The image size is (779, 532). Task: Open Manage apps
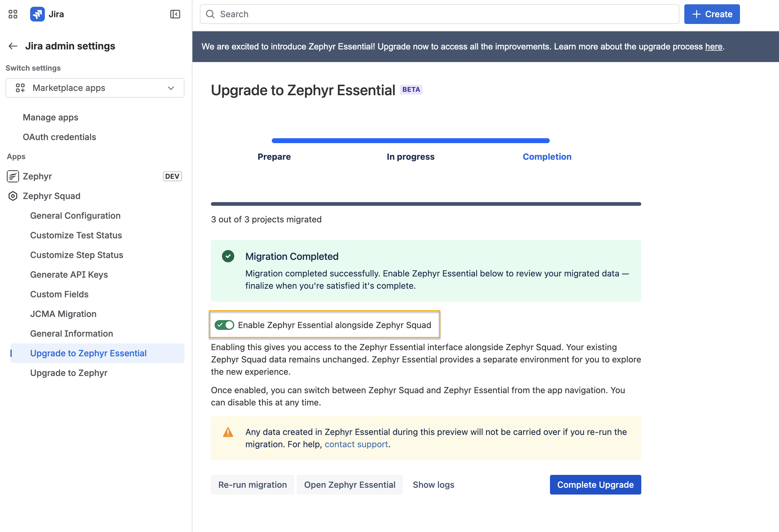(50, 117)
